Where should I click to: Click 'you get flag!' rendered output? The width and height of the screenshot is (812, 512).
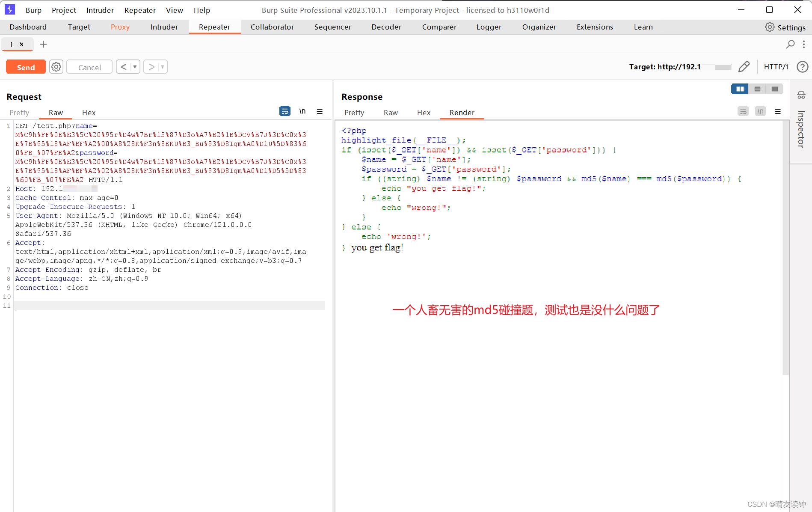[377, 247]
